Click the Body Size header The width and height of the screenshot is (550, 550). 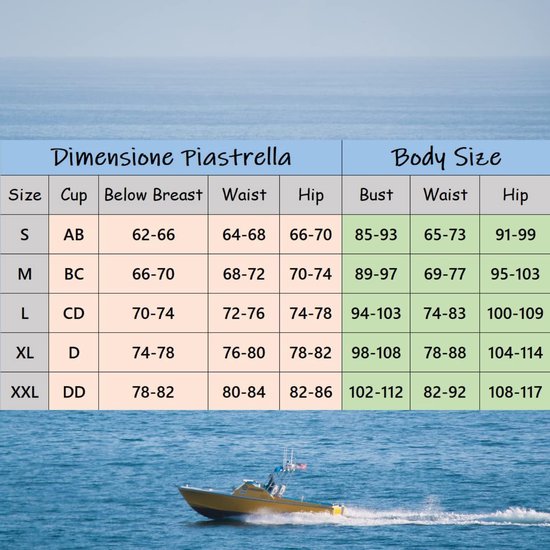click(446, 157)
